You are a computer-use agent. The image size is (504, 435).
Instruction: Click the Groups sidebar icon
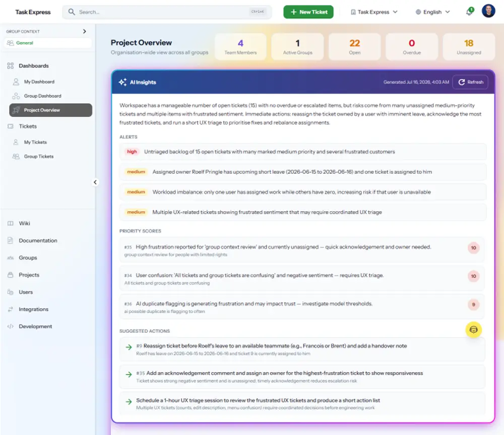click(x=10, y=258)
